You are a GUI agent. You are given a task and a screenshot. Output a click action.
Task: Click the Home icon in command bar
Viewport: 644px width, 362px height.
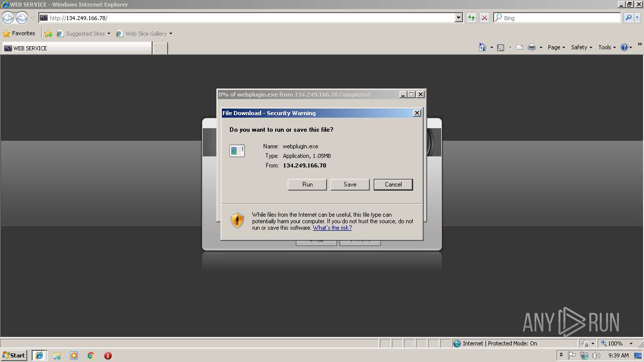pyautogui.click(x=482, y=47)
